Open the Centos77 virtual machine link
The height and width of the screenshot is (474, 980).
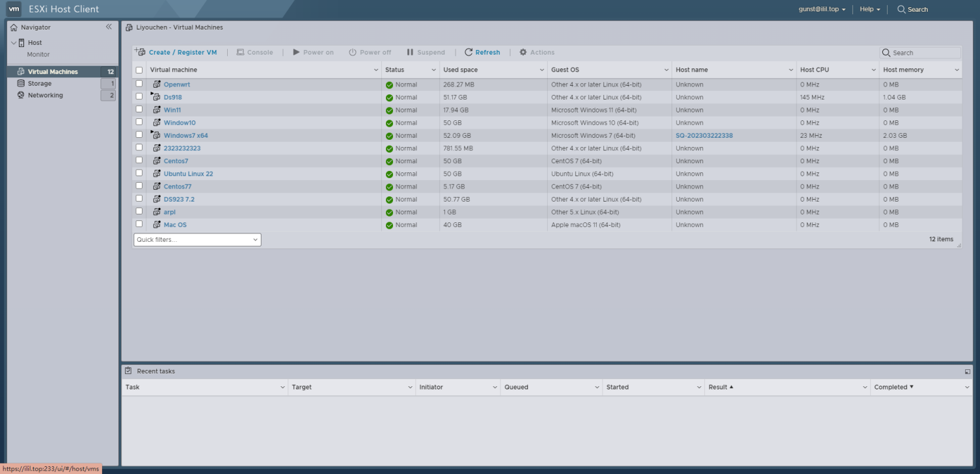pyautogui.click(x=178, y=187)
